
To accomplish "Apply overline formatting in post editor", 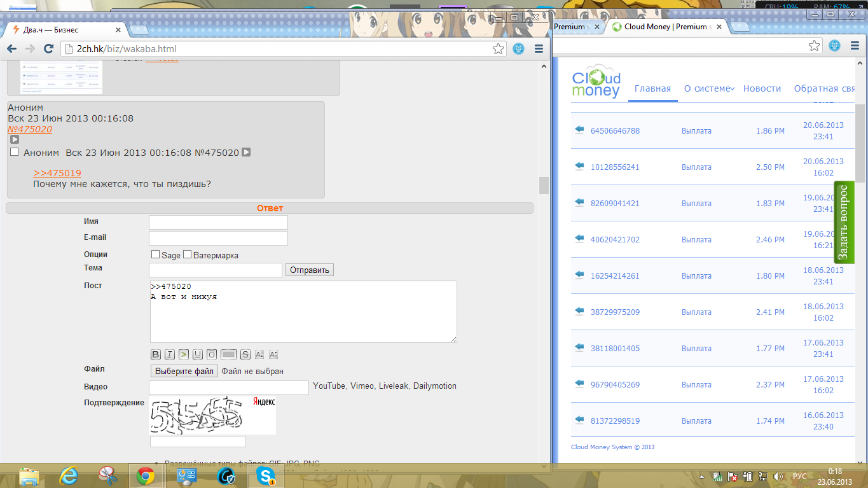I will (x=212, y=354).
